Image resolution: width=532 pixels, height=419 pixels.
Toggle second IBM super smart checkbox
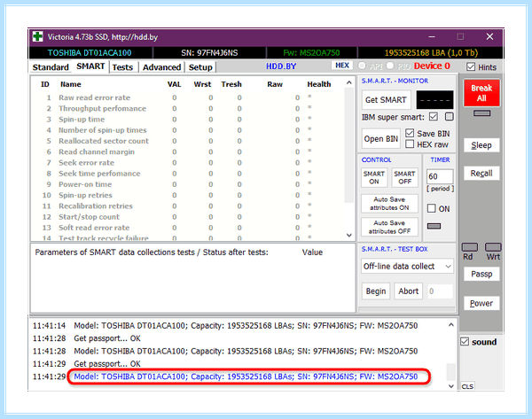coord(450,117)
